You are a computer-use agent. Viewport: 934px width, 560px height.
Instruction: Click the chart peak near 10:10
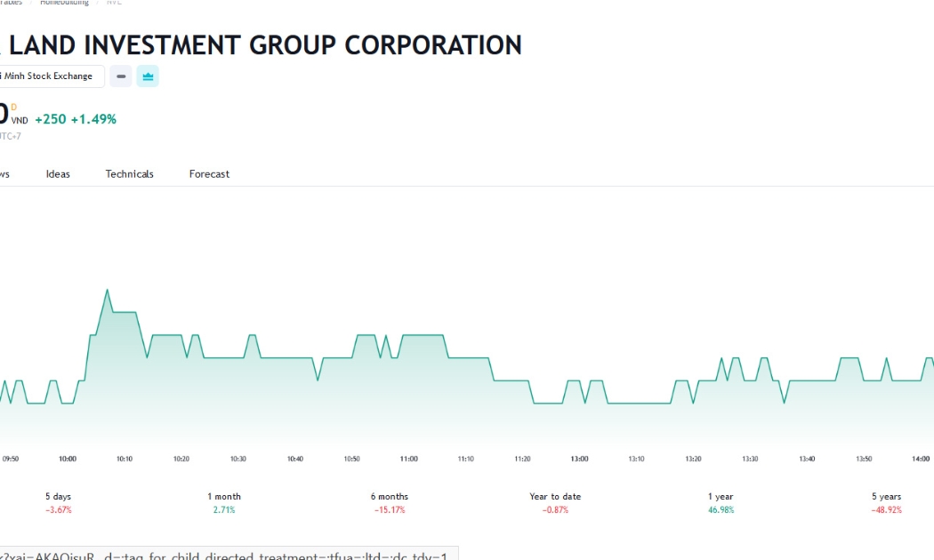(x=108, y=290)
